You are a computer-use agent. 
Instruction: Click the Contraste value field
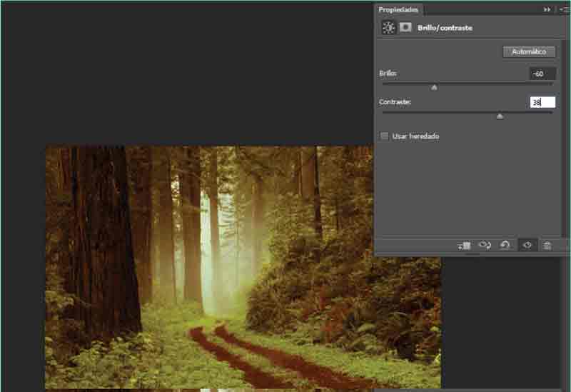(x=542, y=102)
